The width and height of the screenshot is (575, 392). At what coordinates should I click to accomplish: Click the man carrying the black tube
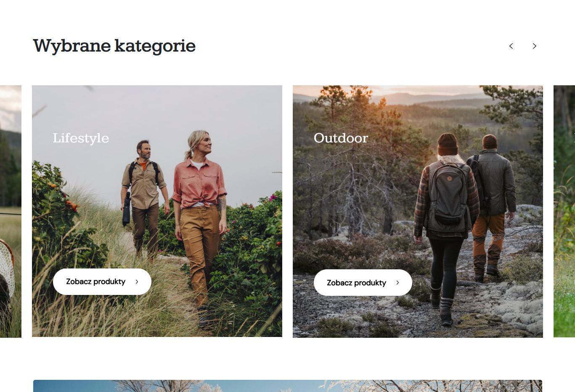click(144, 197)
